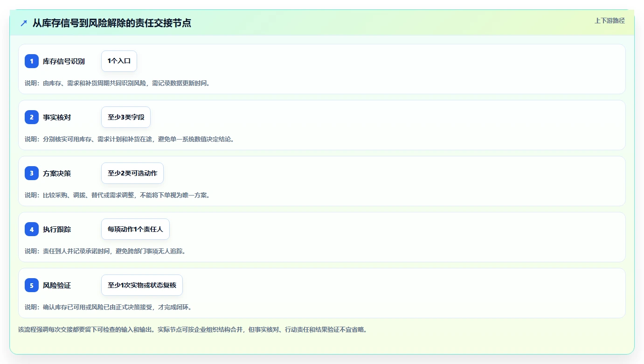Click the step 2 number badge
The image size is (644, 364).
pyautogui.click(x=32, y=117)
